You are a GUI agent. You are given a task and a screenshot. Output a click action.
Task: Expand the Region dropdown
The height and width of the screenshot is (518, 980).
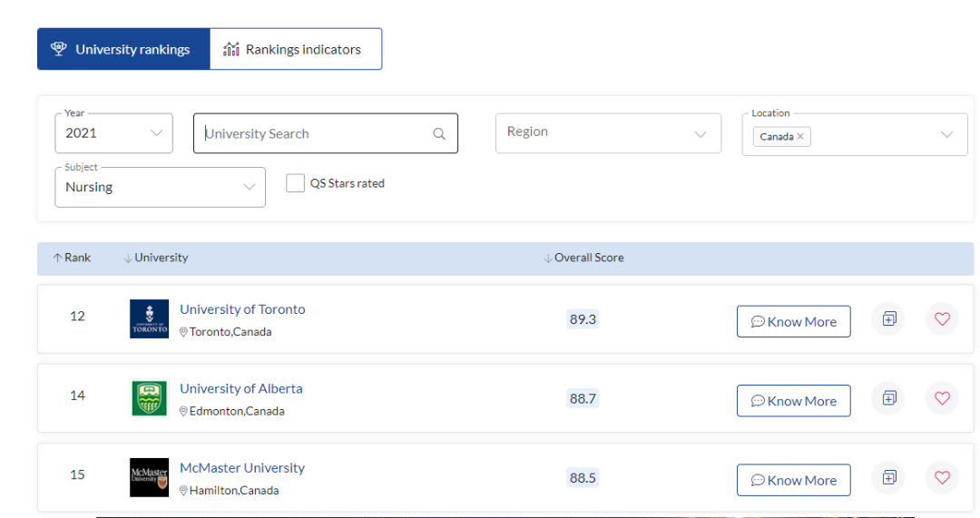(x=608, y=132)
